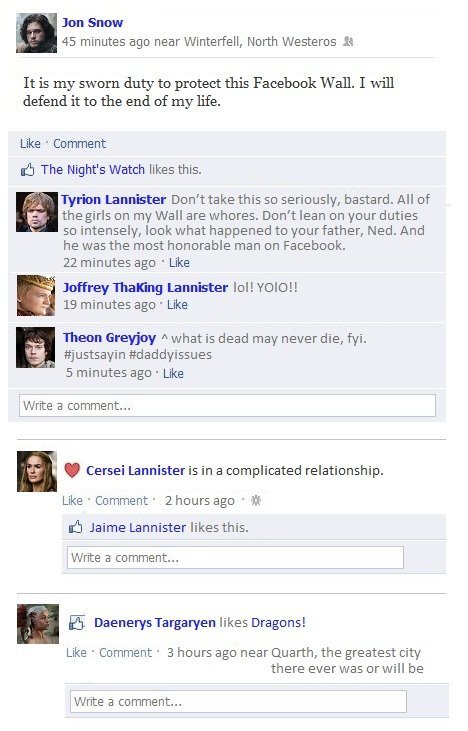Like Tyrion Lannister's comment

(179, 262)
